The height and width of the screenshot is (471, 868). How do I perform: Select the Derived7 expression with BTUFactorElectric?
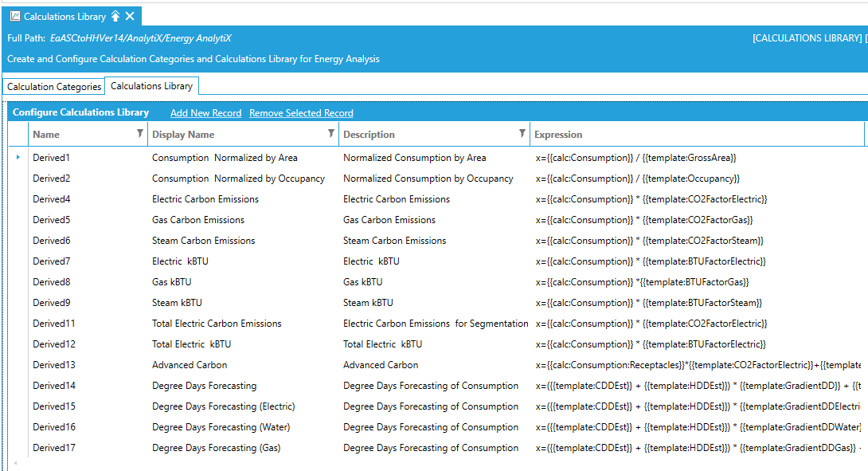(651, 261)
